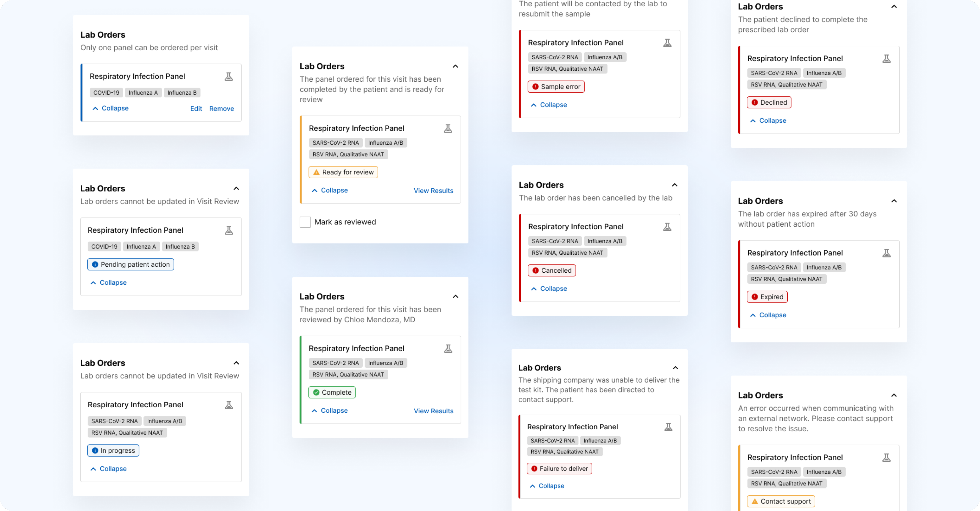The height and width of the screenshot is (511, 980).
Task: Click Collapse on Pending patient action card
Action: tap(108, 283)
